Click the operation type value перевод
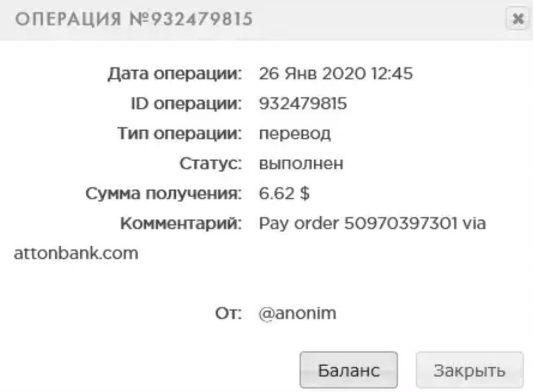This screenshot has height=392, width=533. 295,134
